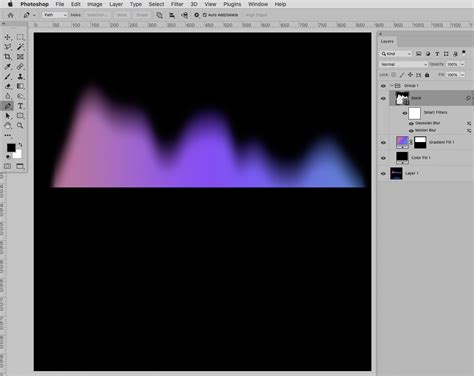Viewport: 474px width, 376px height.
Task: Open Pen tool preset picker arrow
Action: pos(34,15)
